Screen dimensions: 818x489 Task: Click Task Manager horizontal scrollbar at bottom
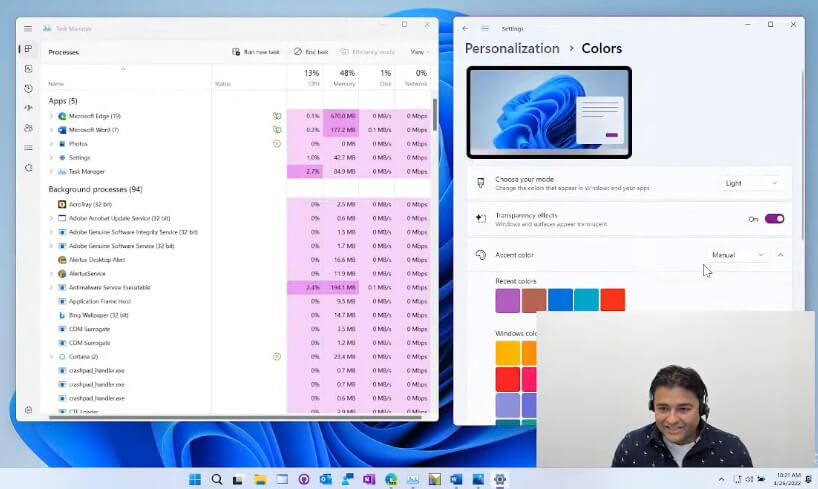click(235, 418)
